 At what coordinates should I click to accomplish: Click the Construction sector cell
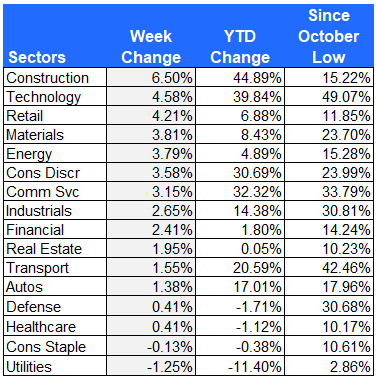pyautogui.click(x=55, y=78)
